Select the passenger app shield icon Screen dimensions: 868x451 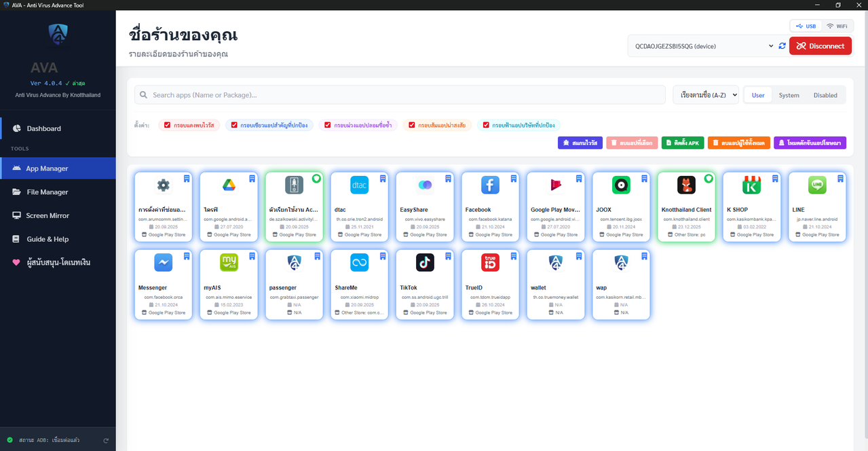pyautogui.click(x=294, y=262)
